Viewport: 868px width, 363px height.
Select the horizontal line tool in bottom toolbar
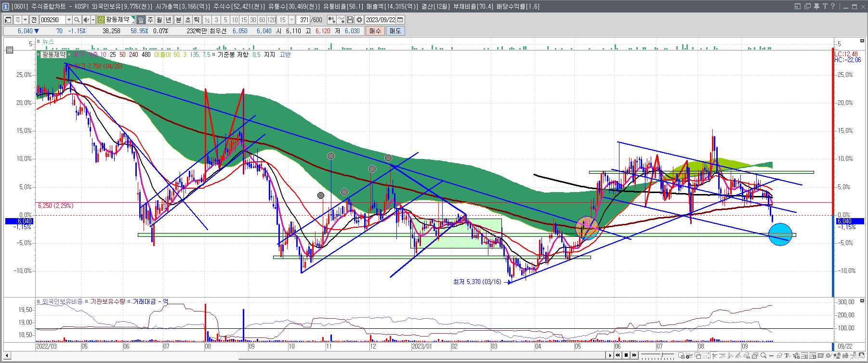(x=772, y=356)
